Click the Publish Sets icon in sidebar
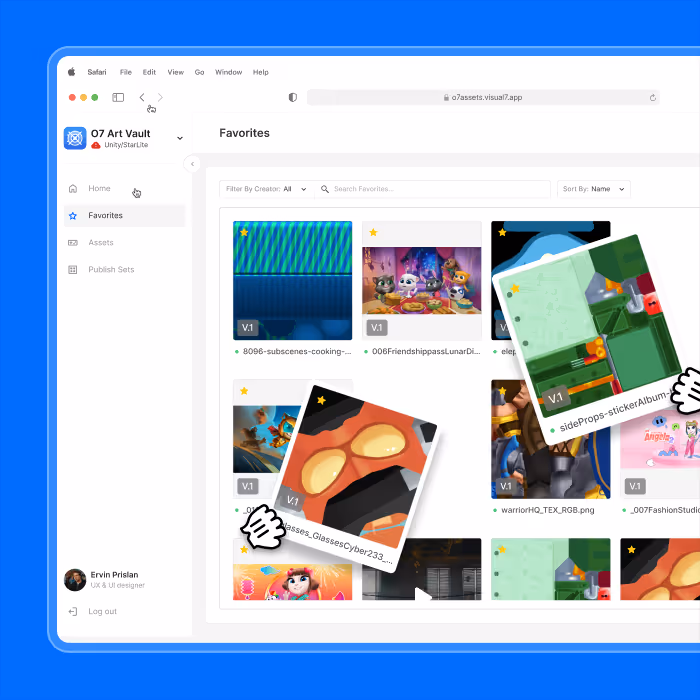700x700 pixels. tap(73, 270)
